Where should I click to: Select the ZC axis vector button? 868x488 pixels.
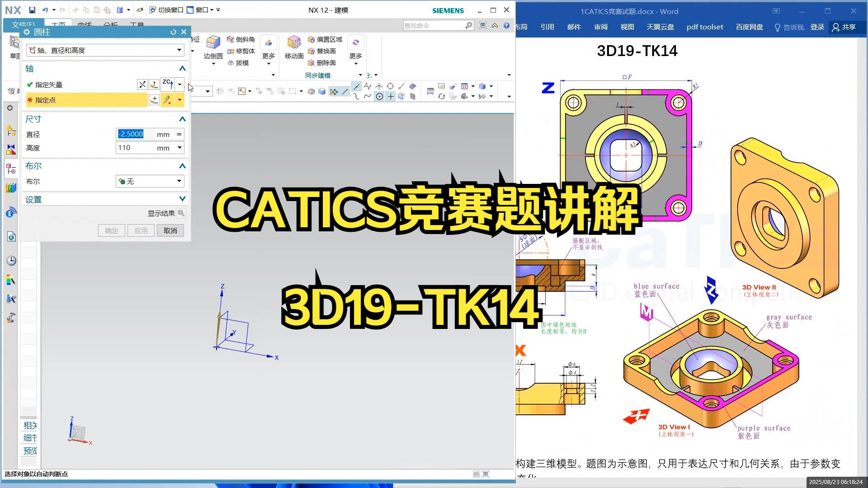(168, 84)
